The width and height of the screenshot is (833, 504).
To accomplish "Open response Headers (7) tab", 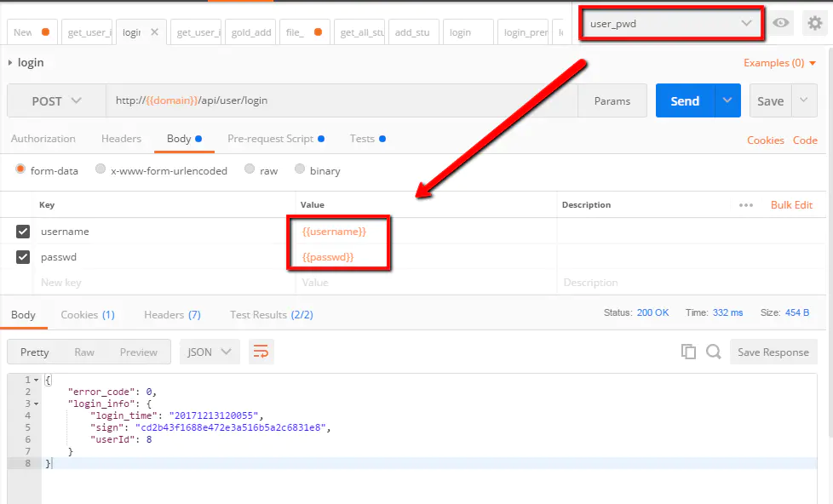I will point(173,315).
